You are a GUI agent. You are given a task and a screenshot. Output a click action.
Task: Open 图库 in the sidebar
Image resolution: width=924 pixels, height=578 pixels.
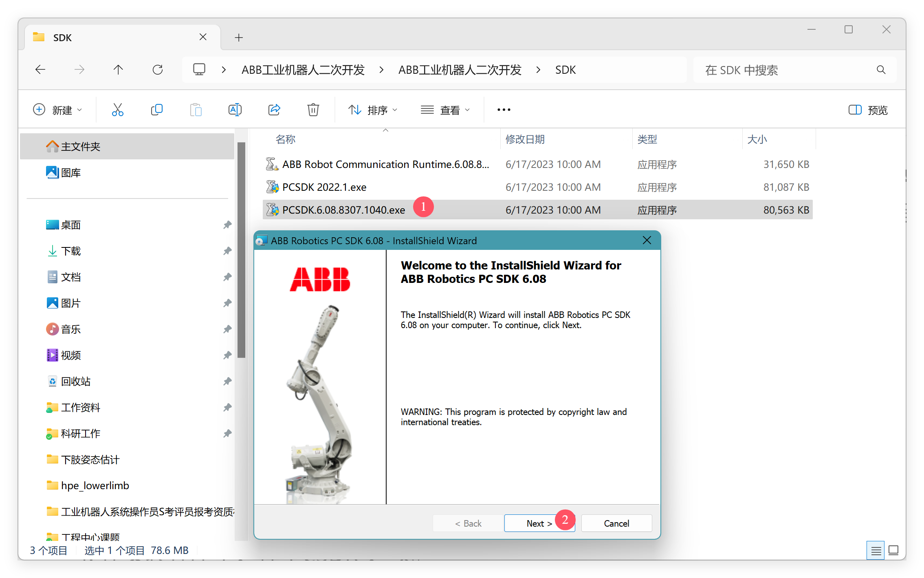(x=64, y=172)
